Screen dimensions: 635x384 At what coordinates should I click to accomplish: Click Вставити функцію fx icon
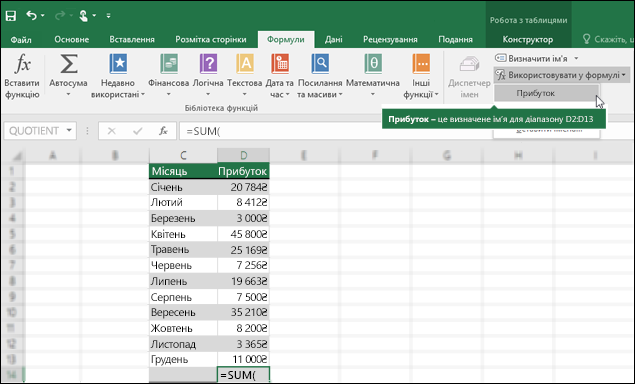[22, 64]
